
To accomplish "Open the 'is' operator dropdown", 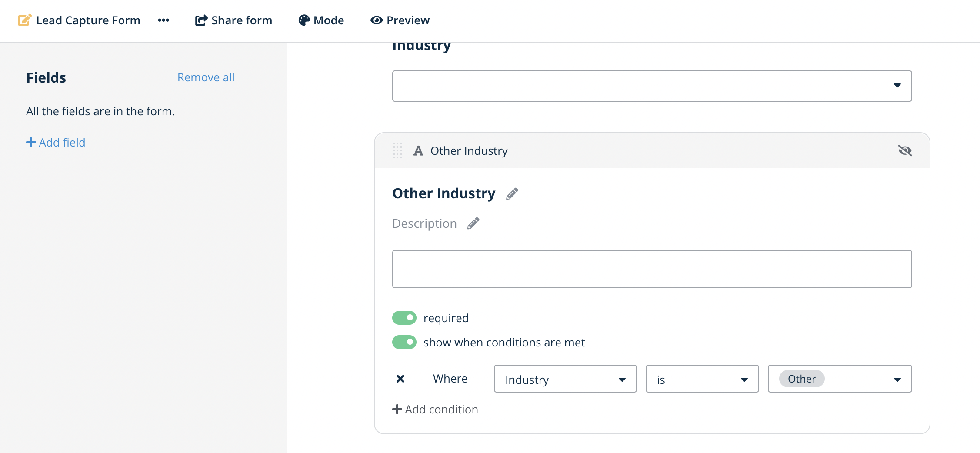I will [x=702, y=379].
